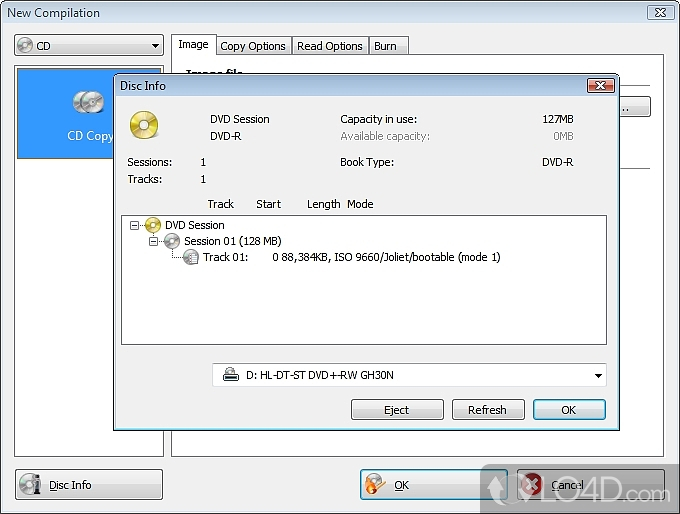680x514 pixels.
Task: Click the 'CD Copy' compilation label
Action: point(90,136)
